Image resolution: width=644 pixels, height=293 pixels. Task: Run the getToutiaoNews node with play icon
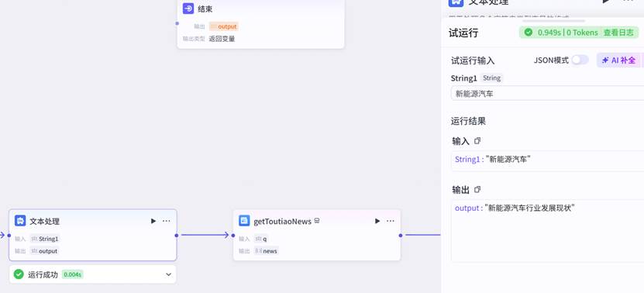click(x=377, y=221)
